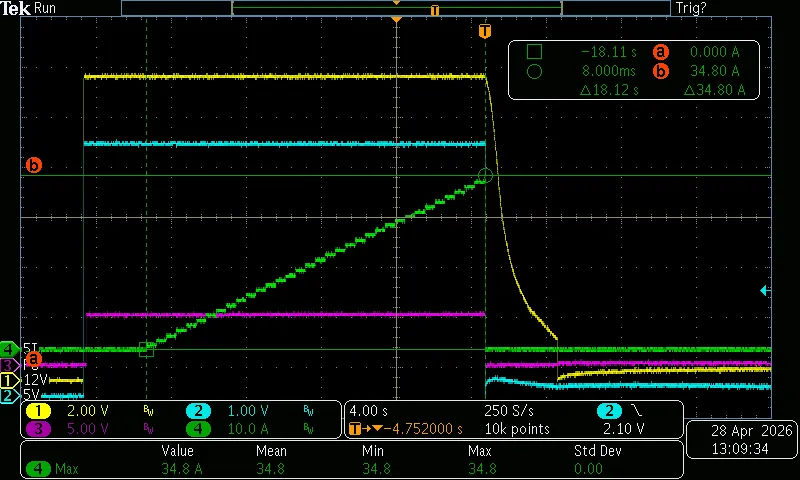Viewport: 800px width, 480px height.
Task: Click the Trig? trigger status label
Action: coord(691,8)
